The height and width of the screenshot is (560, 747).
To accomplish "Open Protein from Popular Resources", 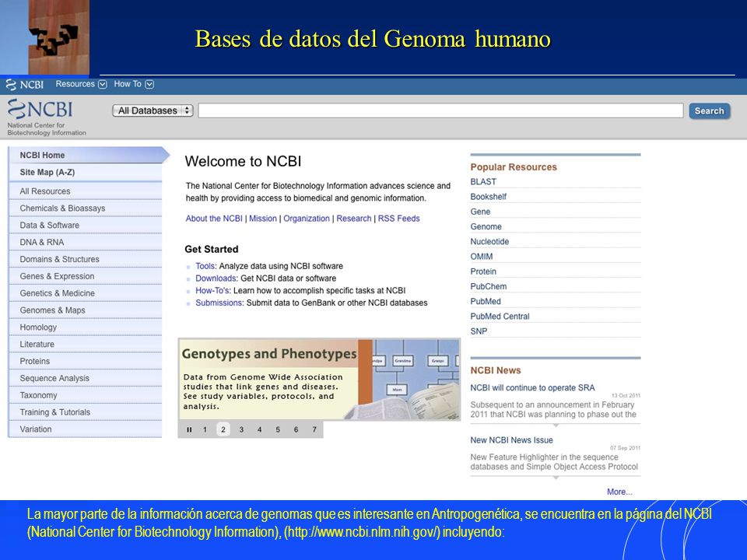I will coord(483,271).
